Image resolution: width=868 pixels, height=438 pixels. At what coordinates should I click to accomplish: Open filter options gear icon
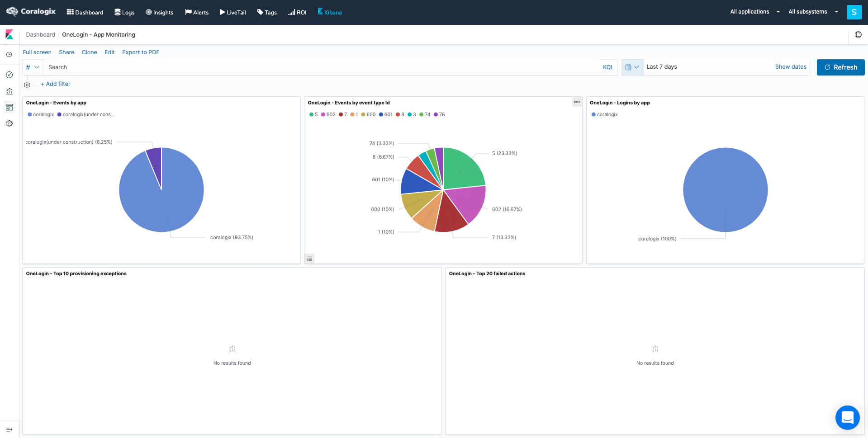click(27, 85)
